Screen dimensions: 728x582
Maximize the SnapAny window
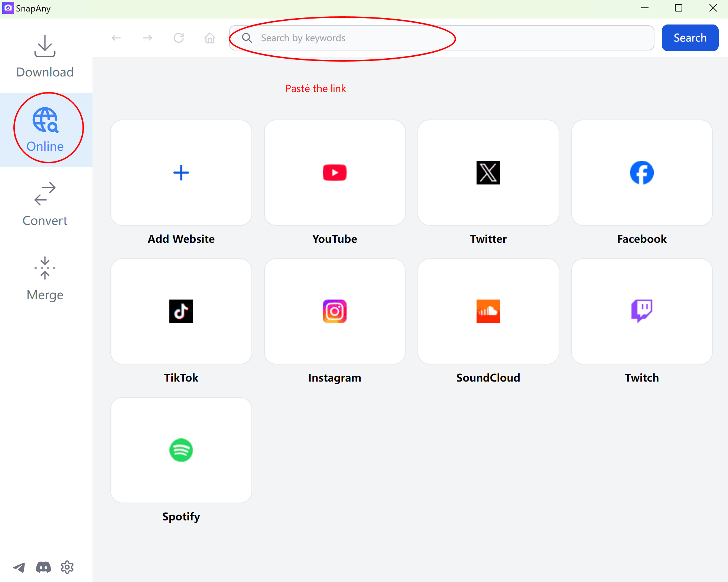[679, 8]
